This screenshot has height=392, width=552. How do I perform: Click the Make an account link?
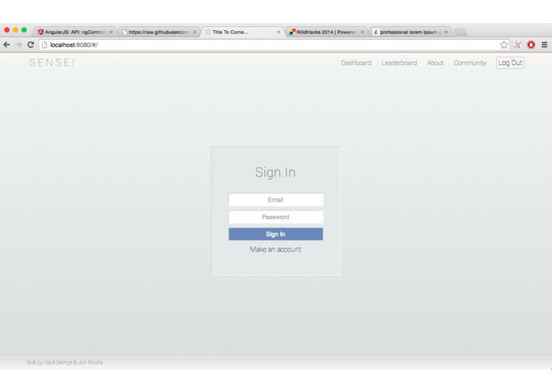pyautogui.click(x=276, y=249)
